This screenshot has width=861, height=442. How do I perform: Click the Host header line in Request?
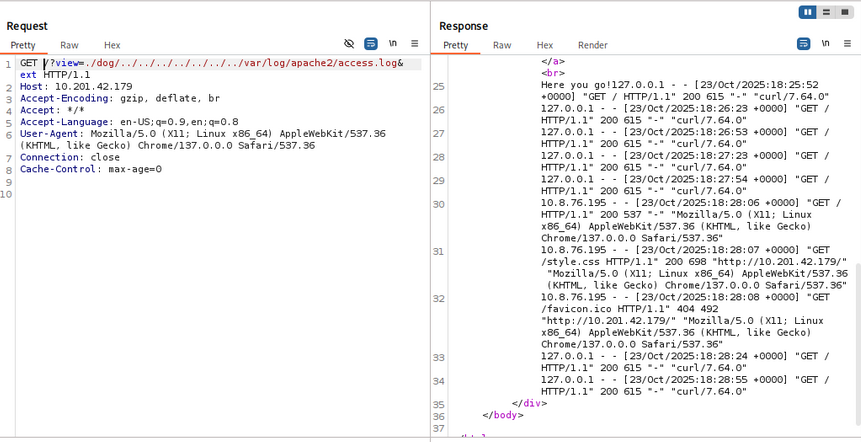pos(76,87)
